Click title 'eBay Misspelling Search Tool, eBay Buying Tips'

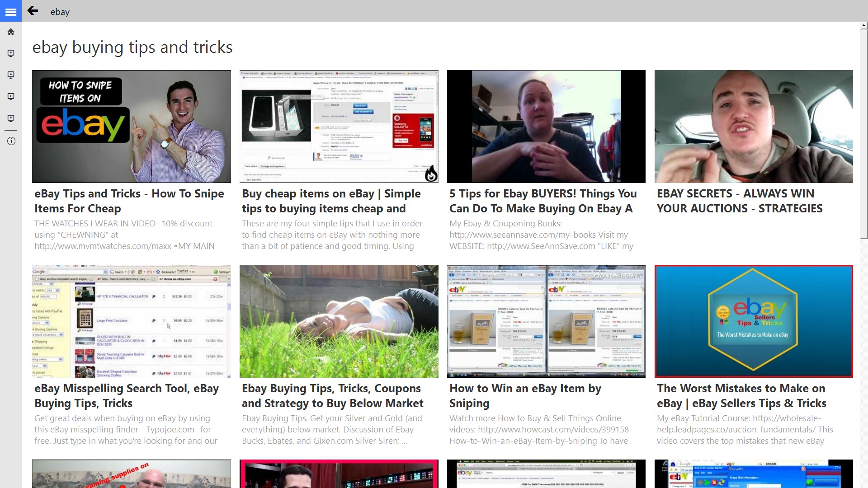point(127,396)
